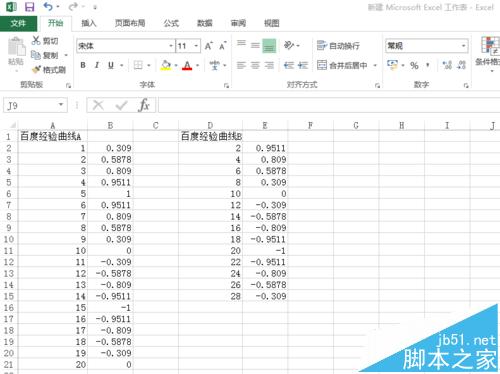
Task: Click the insert function fx icon
Action: tap(144, 105)
